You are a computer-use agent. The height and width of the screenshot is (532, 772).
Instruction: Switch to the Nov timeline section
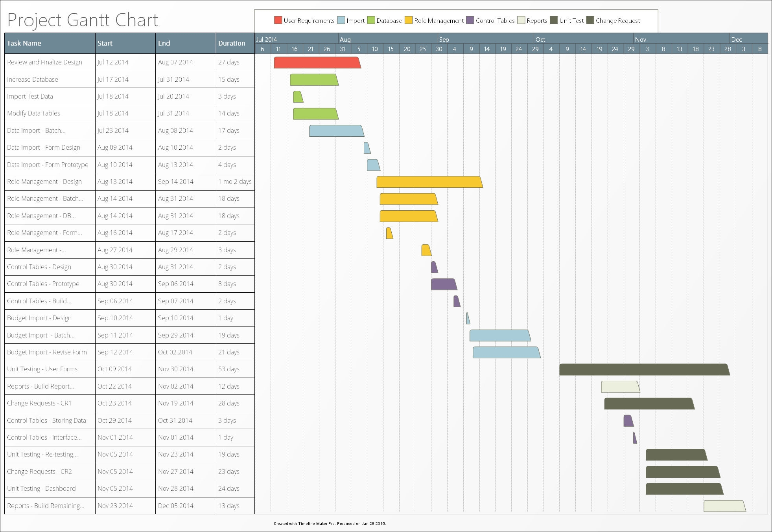click(641, 39)
